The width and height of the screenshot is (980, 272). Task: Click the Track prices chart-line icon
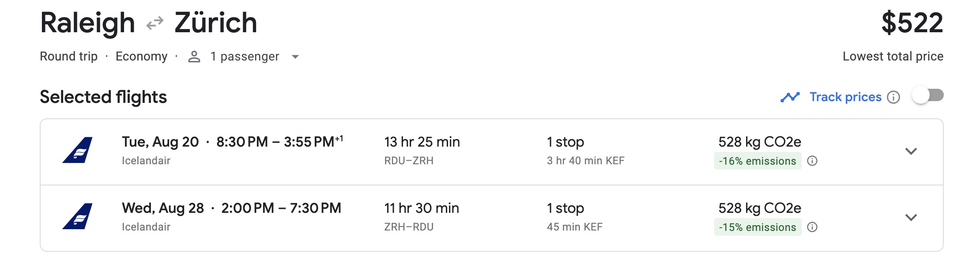pyautogui.click(x=791, y=97)
